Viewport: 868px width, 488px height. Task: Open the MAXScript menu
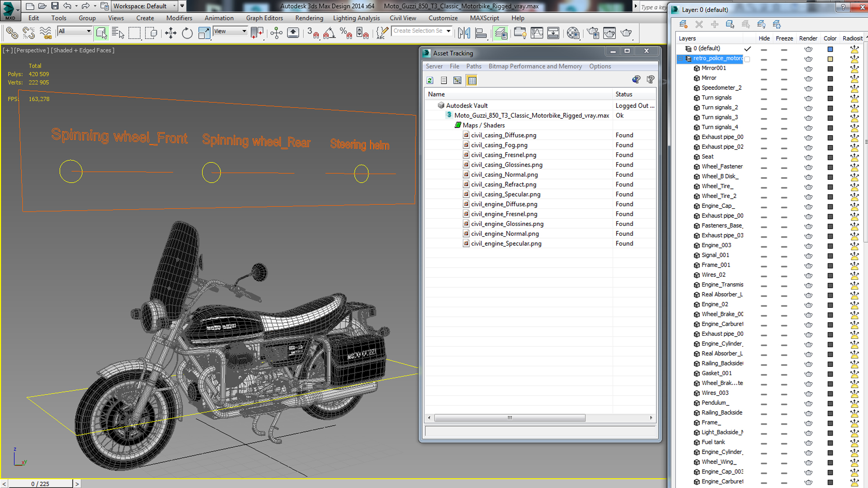[484, 18]
